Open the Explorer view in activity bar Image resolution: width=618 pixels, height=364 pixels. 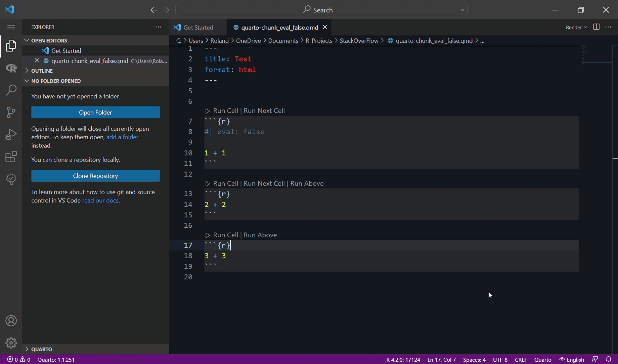11,46
